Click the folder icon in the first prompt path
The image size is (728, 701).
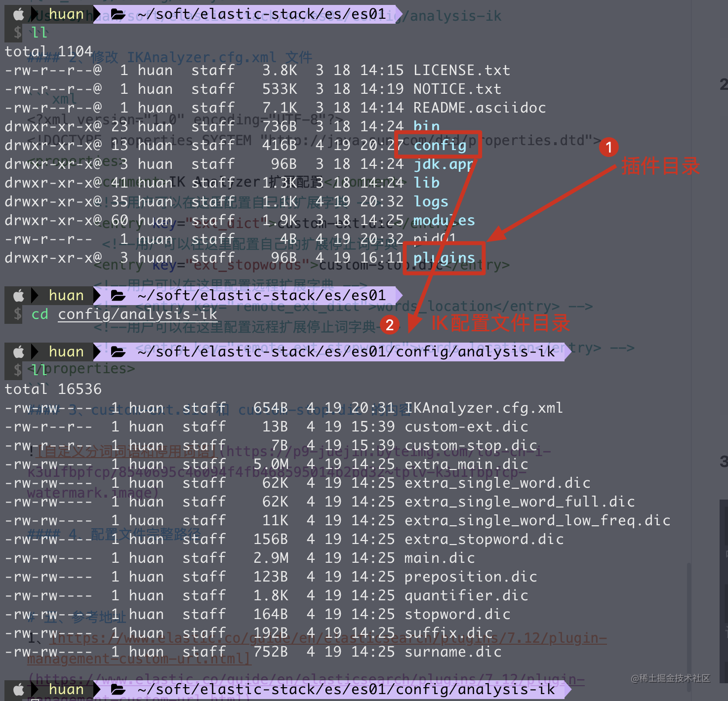point(118,14)
